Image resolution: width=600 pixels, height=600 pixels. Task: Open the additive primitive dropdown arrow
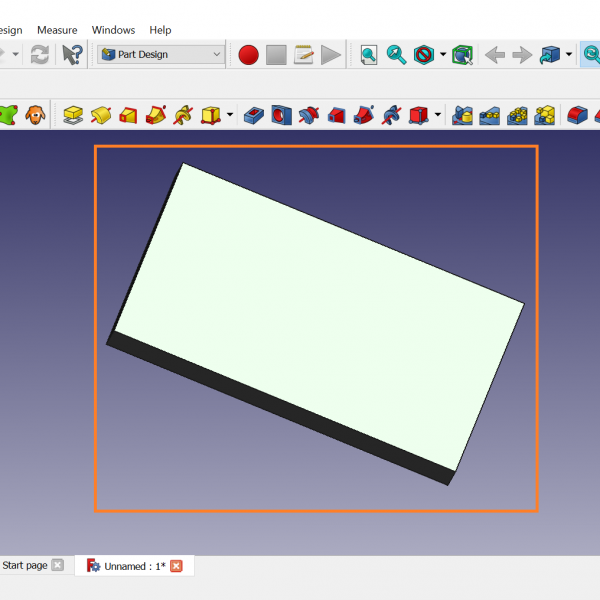[230, 115]
